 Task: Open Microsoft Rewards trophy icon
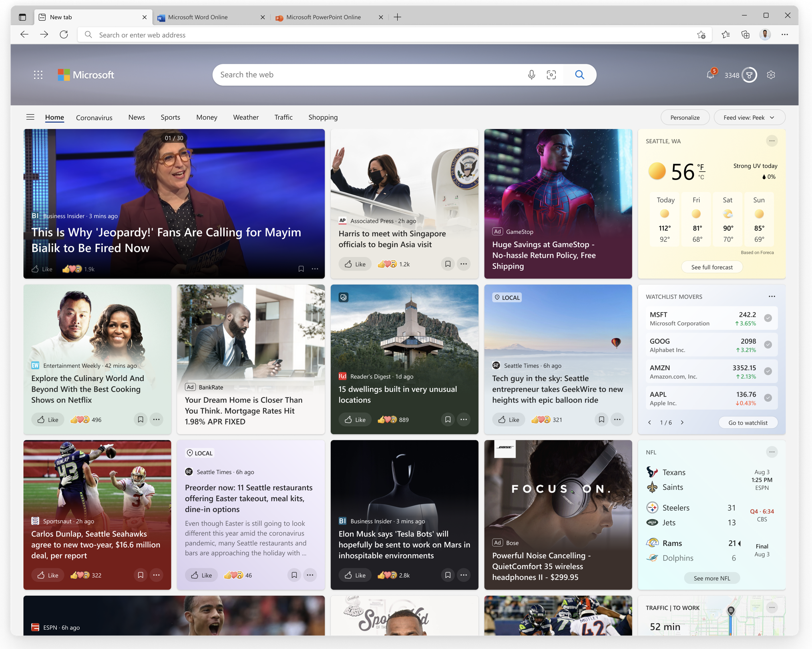(x=749, y=75)
